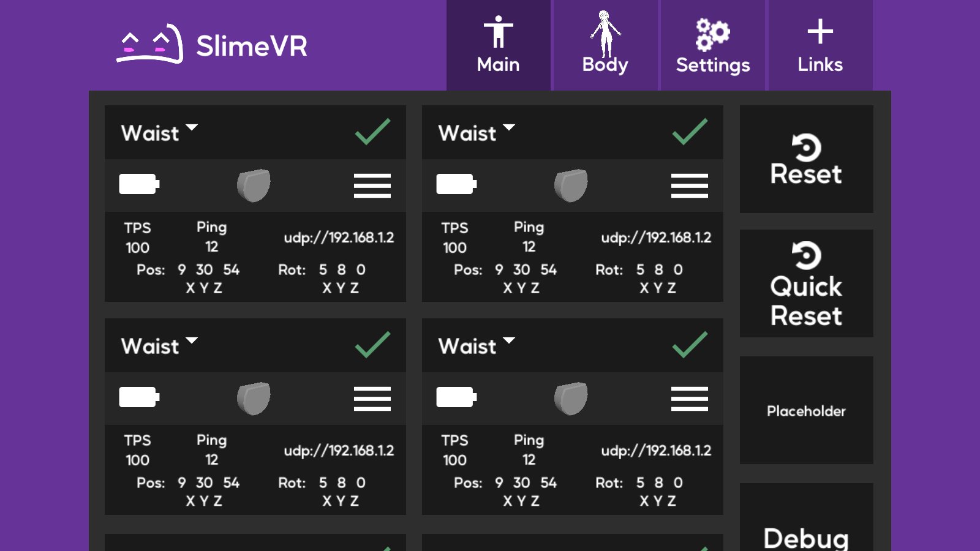Click the Reset button
Viewport: 980px width, 551px height.
[806, 159]
